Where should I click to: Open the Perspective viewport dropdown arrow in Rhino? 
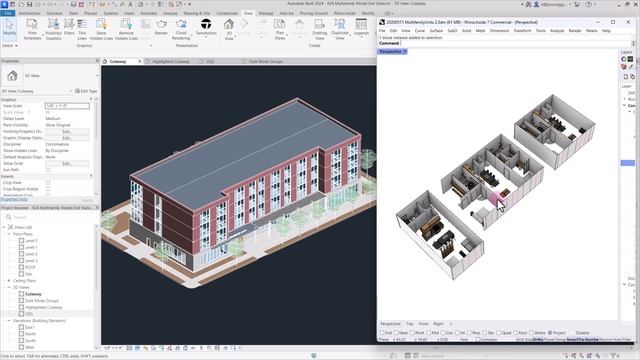click(405, 51)
